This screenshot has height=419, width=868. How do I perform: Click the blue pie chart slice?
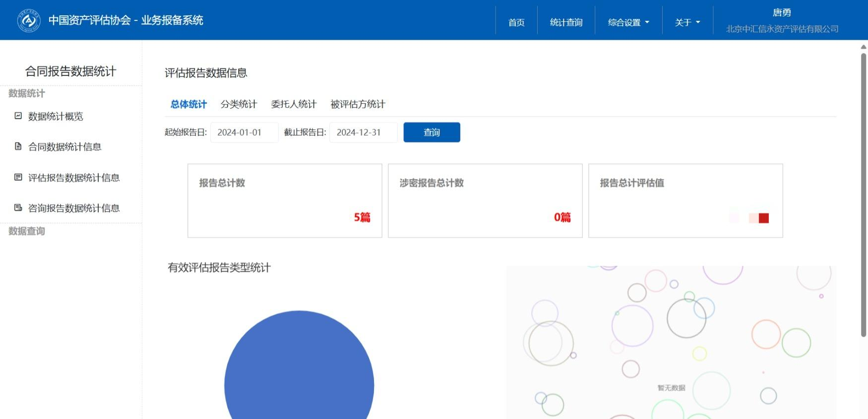coord(299,367)
